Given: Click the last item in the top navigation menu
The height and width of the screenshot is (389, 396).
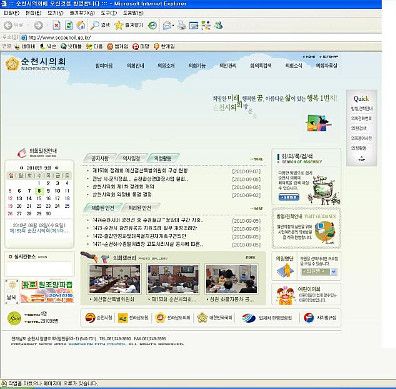Looking at the screenshot, I should 326,66.
